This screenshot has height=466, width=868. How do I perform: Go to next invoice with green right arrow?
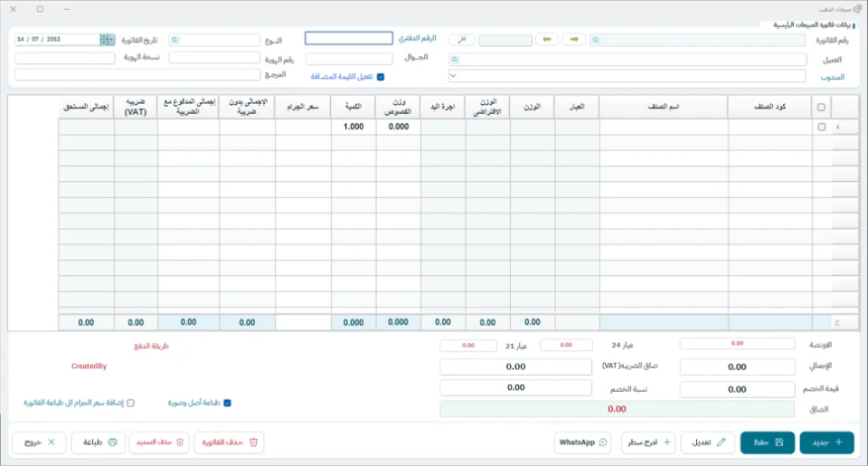(x=574, y=39)
